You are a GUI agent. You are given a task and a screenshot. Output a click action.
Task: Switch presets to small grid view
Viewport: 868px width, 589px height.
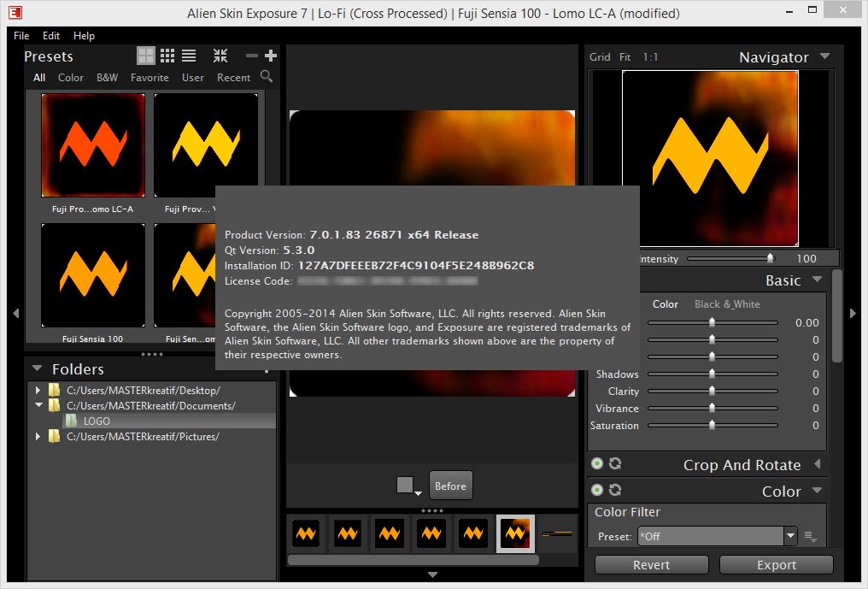coord(167,56)
